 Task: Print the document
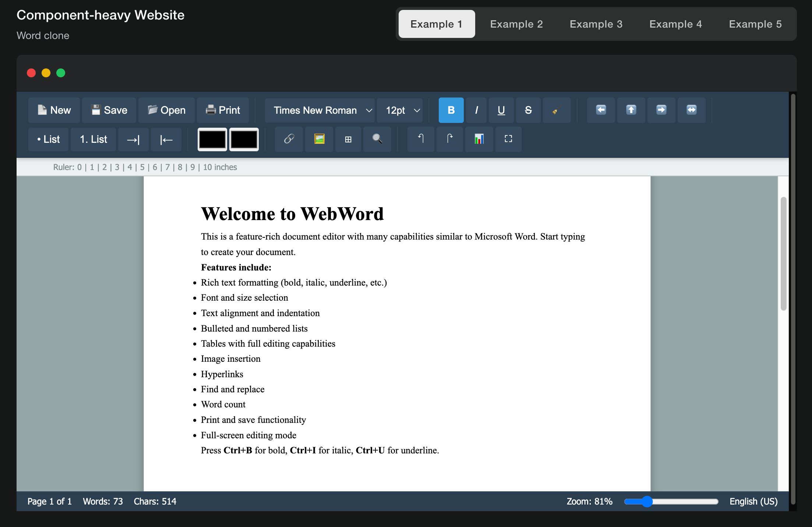[x=223, y=110]
